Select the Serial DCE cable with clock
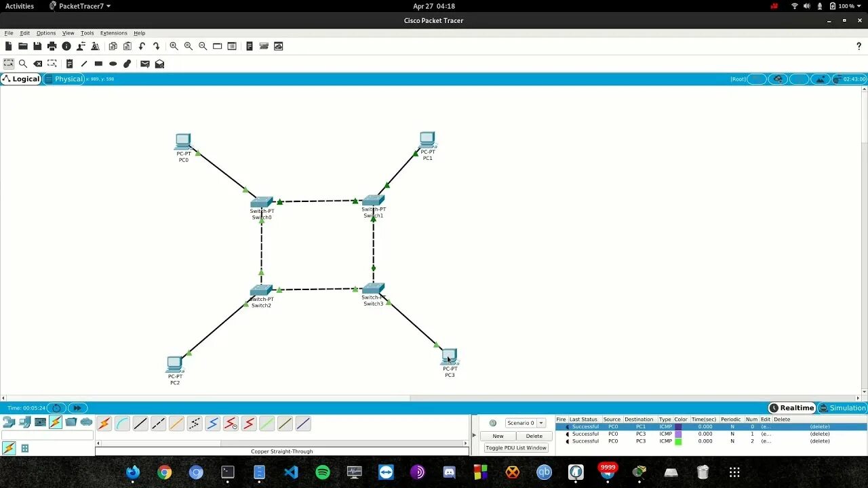This screenshot has height=488, width=868. coord(231,424)
